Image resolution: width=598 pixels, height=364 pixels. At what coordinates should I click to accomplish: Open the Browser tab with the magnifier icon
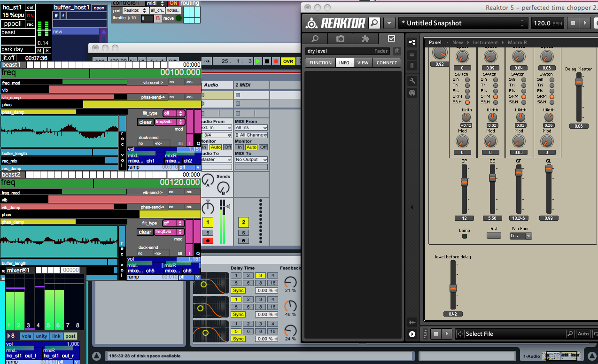(x=315, y=39)
